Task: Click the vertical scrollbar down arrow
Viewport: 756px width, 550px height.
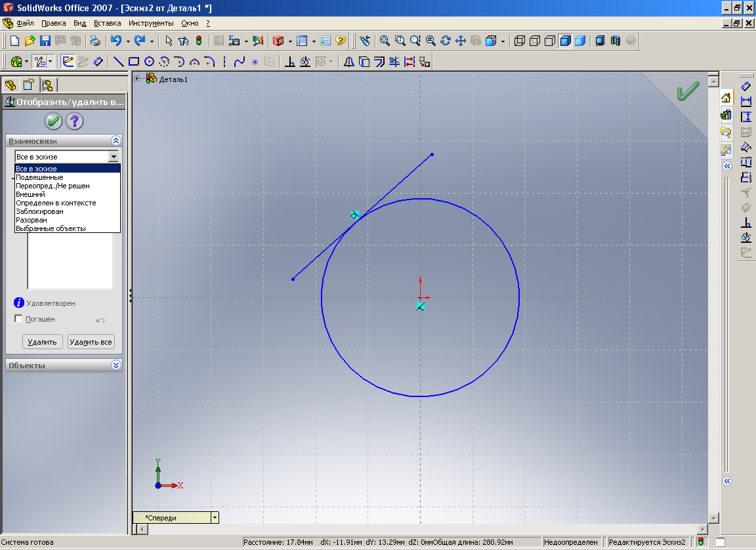Action: (714, 518)
